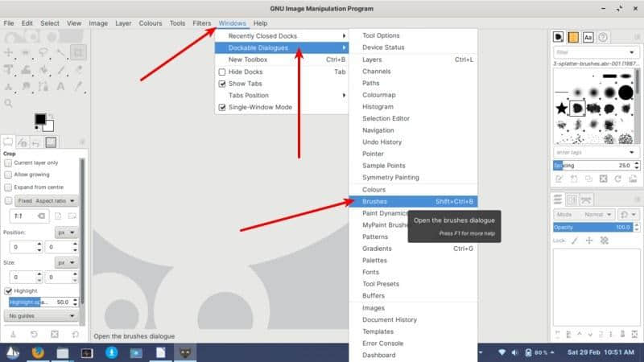
Task: Select the Crop tool in toolbox
Action: point(78,52)
